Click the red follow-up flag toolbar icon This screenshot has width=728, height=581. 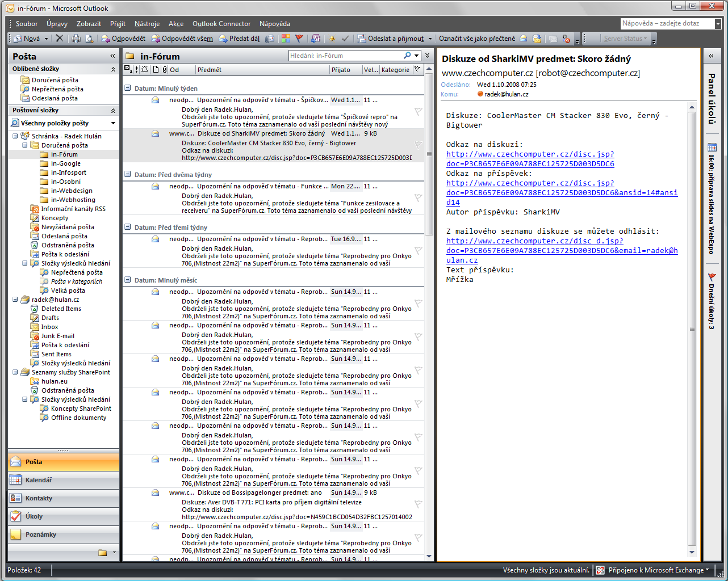[x=299, y=39]
